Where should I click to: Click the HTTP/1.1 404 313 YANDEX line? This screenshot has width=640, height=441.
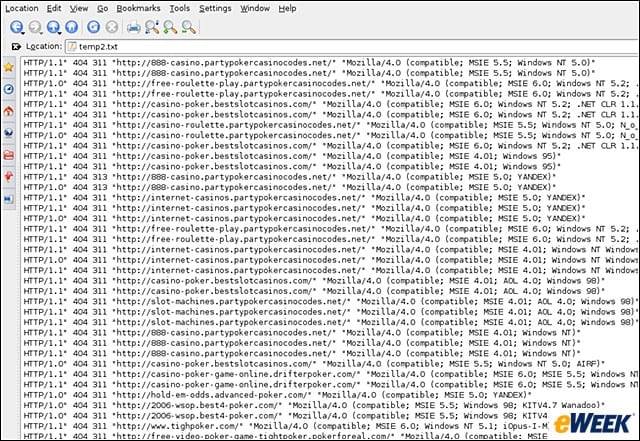pos(289,177)
